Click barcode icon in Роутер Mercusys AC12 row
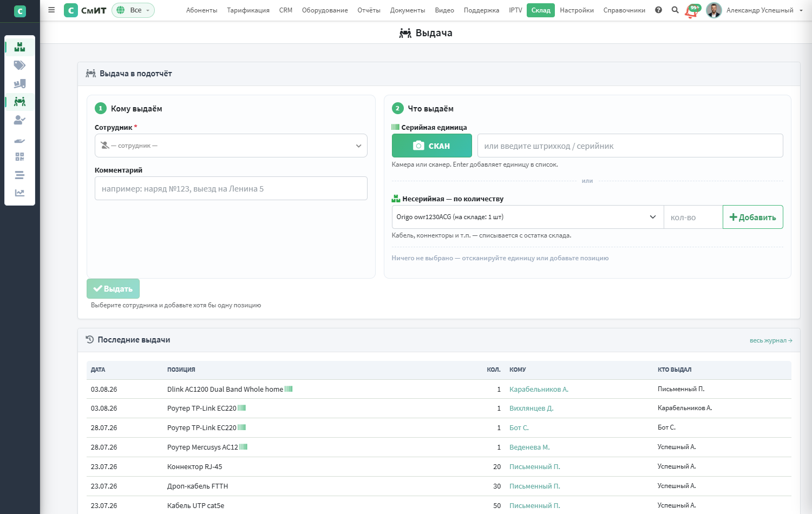Viewport: 812px width, 514px height. [x=244, y=447]
